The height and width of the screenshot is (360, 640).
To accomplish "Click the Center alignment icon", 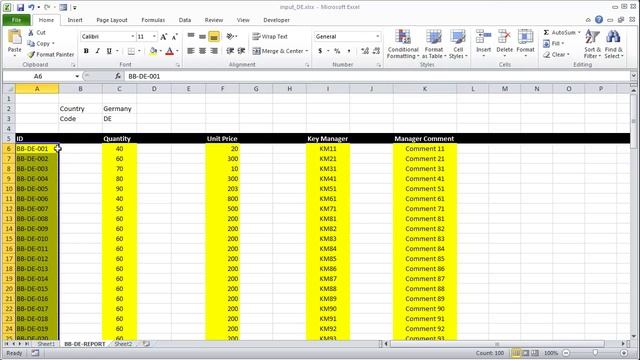I will click(202, 51).
